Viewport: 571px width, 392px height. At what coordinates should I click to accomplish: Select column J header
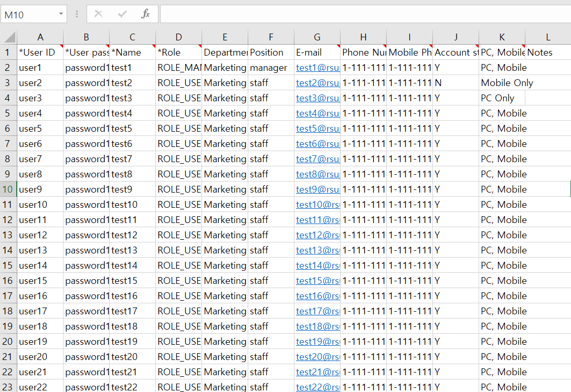point(456,37)
